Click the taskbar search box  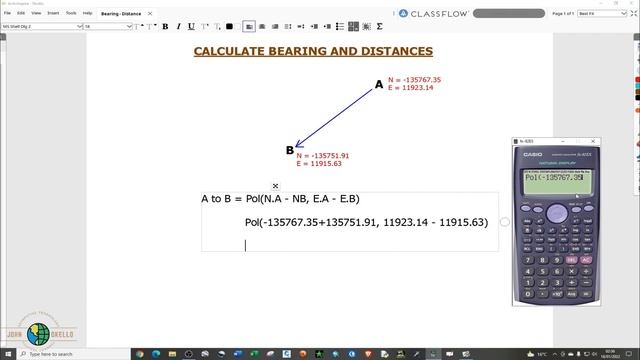coord(73,354)
